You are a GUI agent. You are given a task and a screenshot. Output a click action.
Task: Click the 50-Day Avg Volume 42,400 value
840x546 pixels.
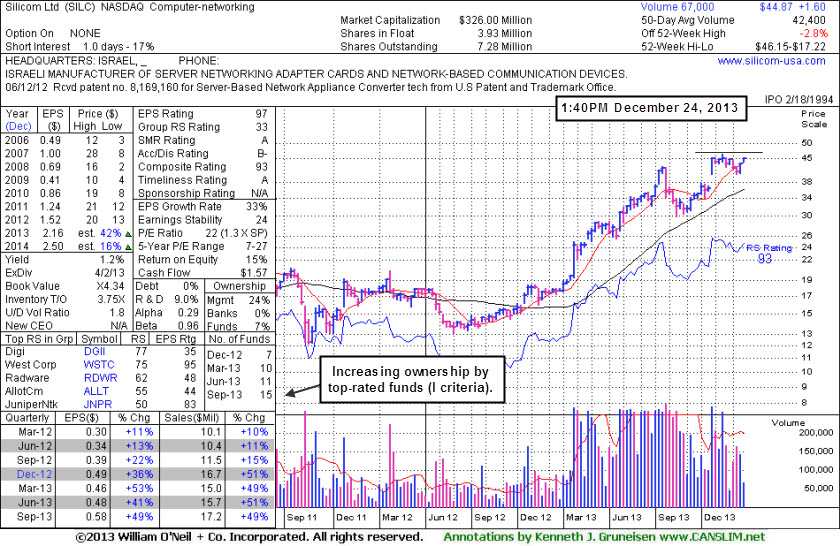click(809, 20)
